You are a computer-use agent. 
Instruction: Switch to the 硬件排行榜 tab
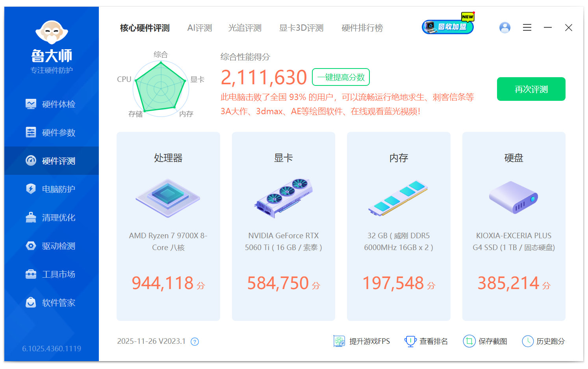tap(362, 28)
